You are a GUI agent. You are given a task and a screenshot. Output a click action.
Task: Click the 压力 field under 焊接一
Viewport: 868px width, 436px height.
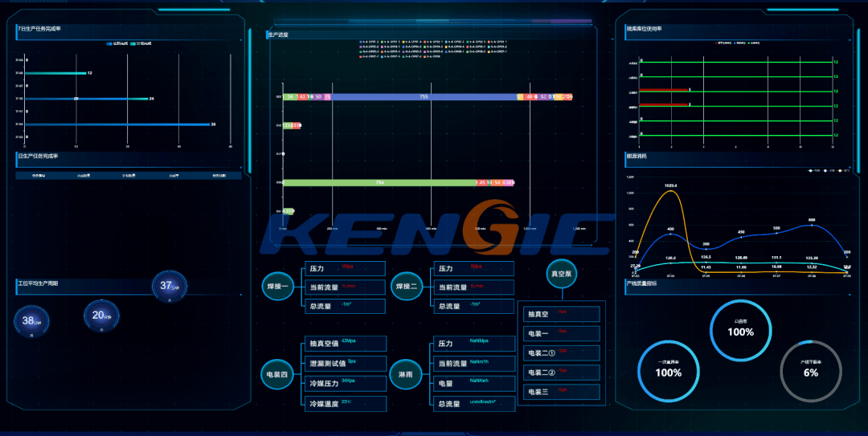[x=345, y=268]
